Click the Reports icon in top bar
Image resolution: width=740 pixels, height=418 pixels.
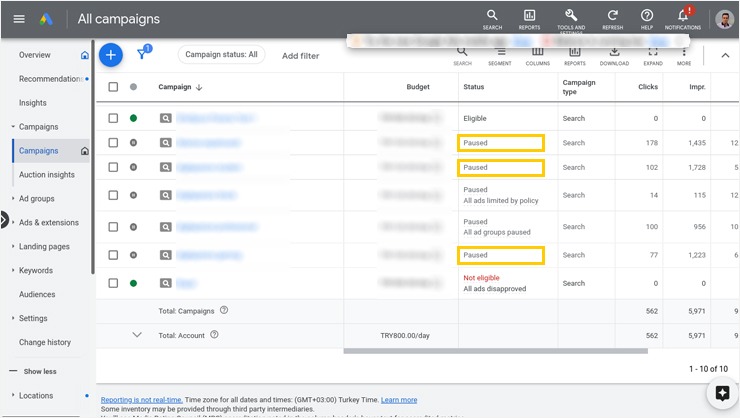pyautogui.click(x=529, y=19)
